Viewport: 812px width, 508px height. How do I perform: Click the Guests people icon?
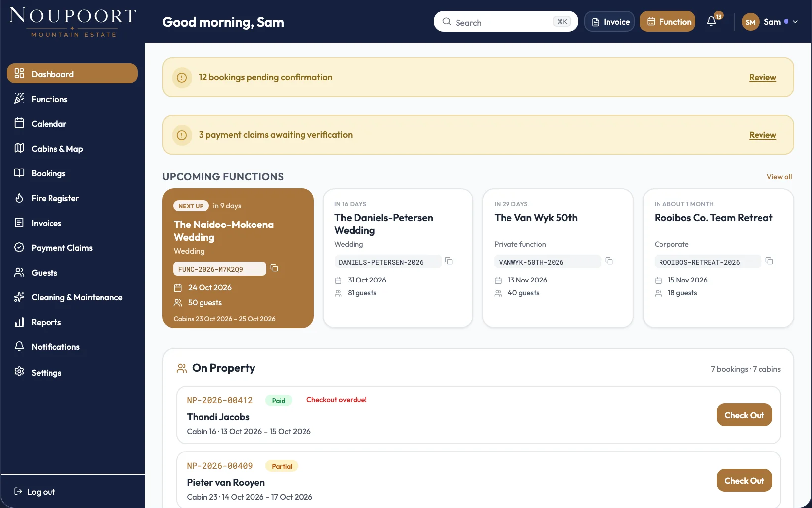pos(19,272)
